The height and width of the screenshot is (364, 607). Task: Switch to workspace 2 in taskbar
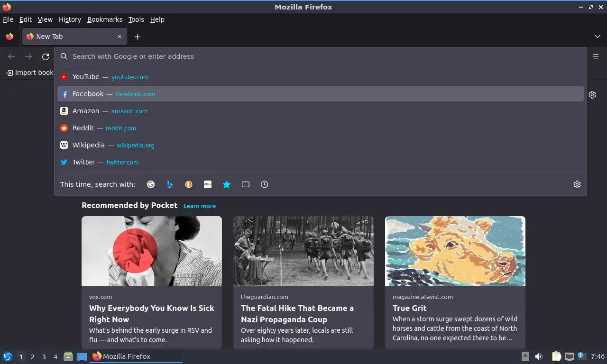(32, 357)
